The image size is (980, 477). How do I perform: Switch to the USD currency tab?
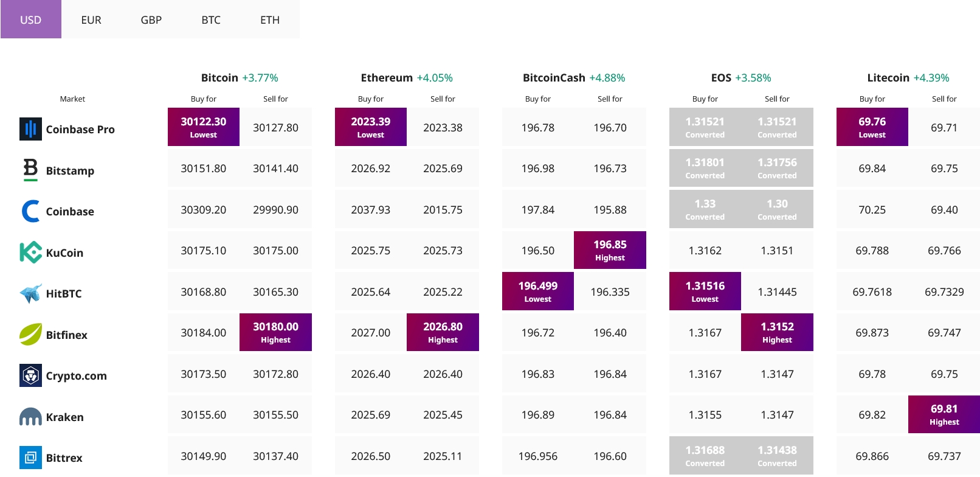click(30, 19)
